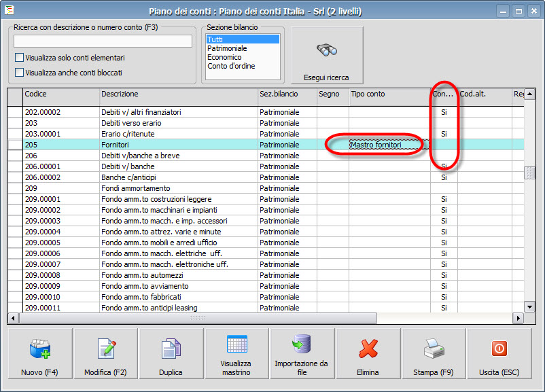Screen dimensions: 545x392
Task: Select Fondo amm.to macch. elettriche uff. row
Action: [266, 253]
